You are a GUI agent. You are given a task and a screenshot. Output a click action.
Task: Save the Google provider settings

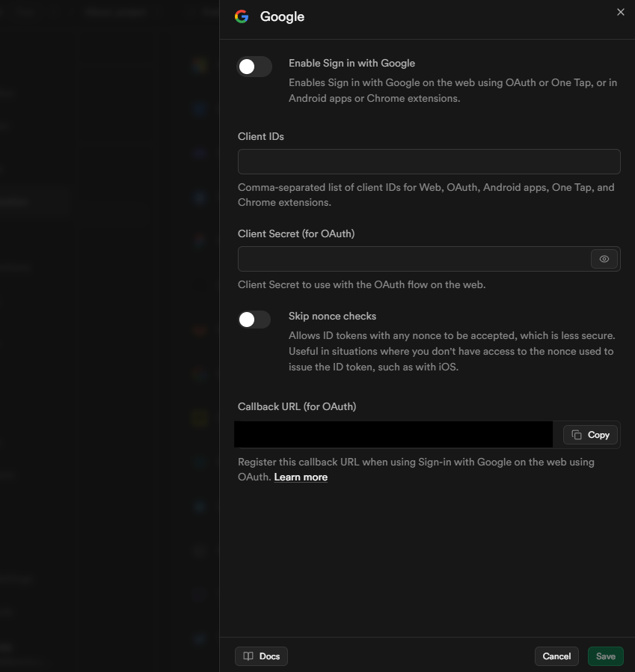pyautogui.click(x=605, y=656)
